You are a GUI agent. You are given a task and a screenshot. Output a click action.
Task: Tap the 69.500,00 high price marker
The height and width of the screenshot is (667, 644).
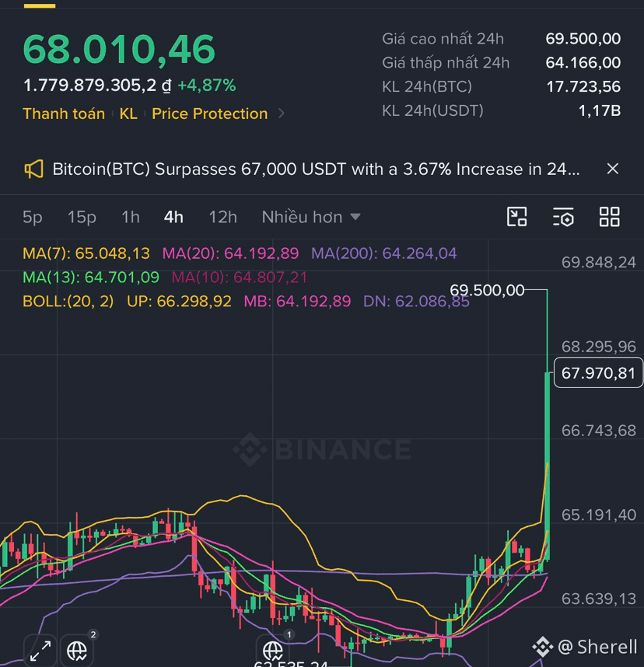click(x=487, y=290)
